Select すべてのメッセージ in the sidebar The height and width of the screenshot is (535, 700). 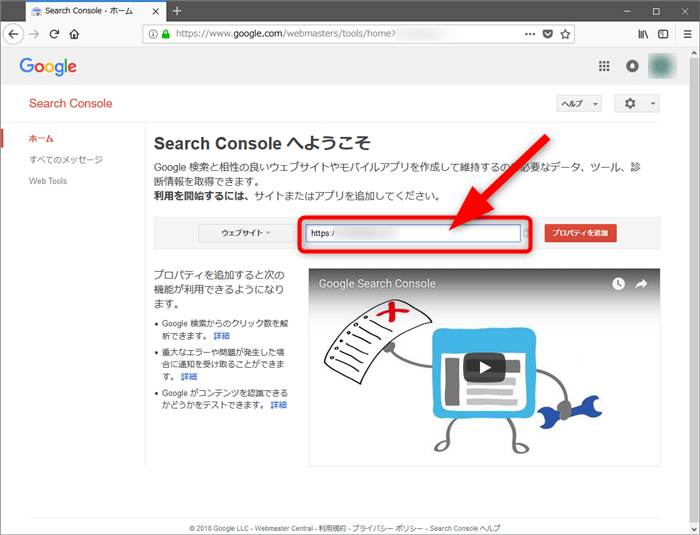[x=66, y=160]
